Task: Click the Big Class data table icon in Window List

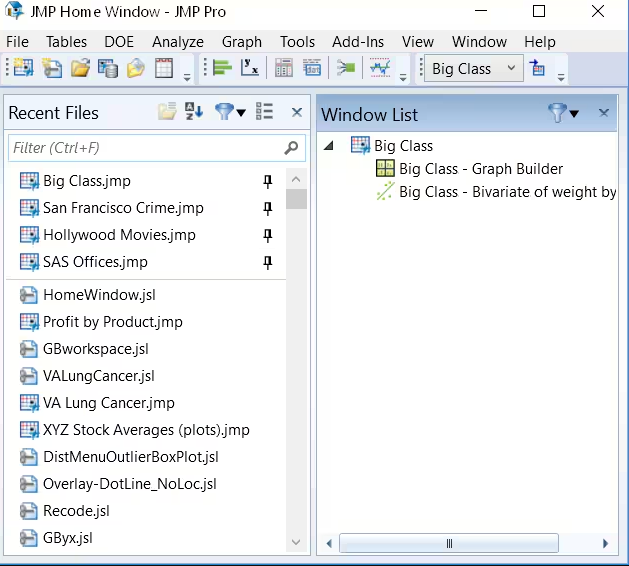Action: [x=360, y=145]
